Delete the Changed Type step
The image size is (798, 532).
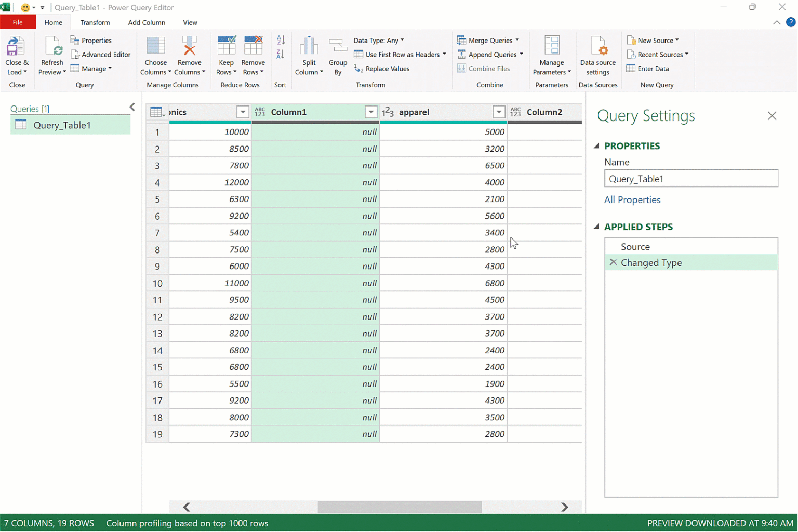613,263
